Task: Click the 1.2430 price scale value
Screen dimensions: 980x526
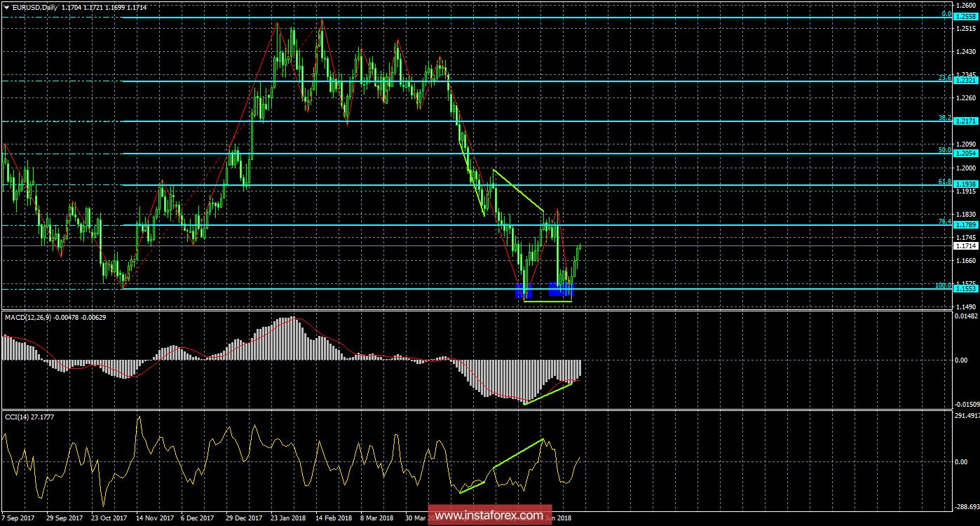Action: (966, 52)
